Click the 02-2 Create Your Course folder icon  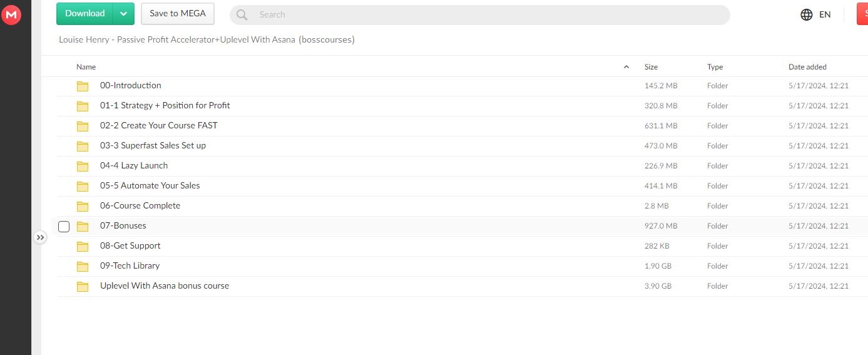(x=83, y=126)
